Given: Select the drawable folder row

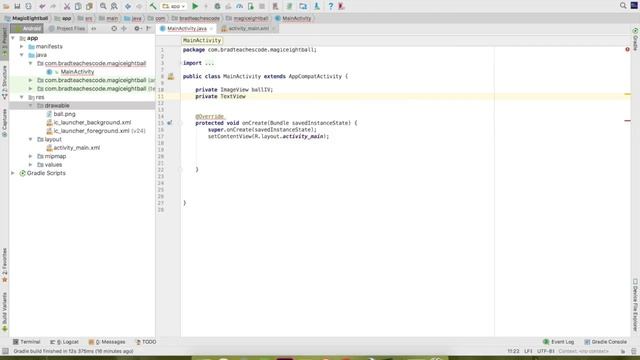Looking at the screenshot, I should [82, 106].
